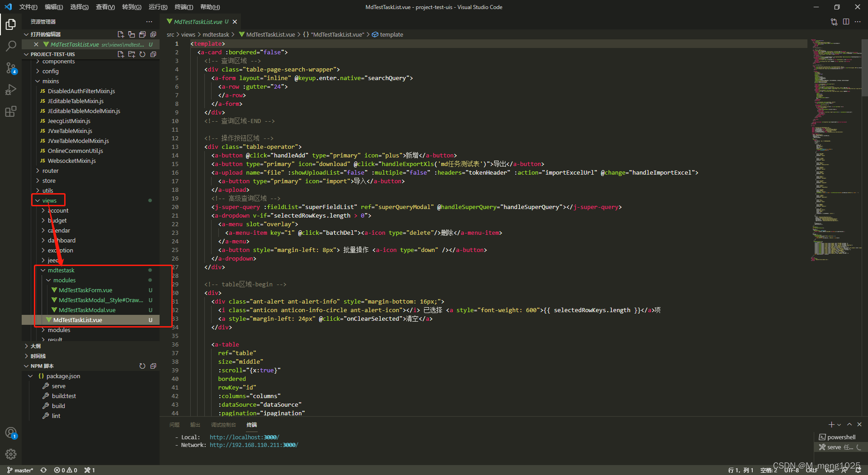Close the terminal panel
Image resolution: width=868 pixels, height=475 pixels.
pos(859,424)
